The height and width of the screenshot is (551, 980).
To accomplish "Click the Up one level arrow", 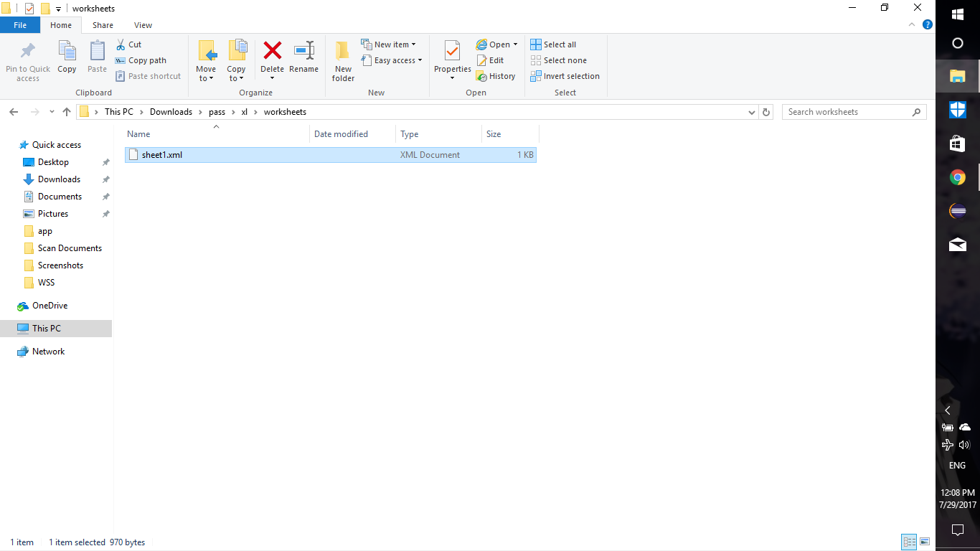I will pyautogui.click(x=67, y=112).
